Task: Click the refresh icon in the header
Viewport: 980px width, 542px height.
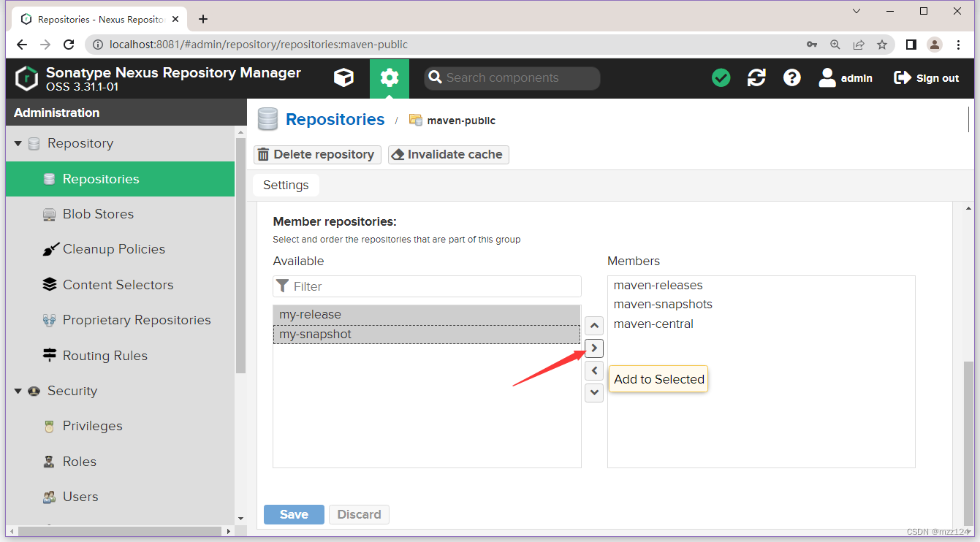Action: [756, 78]
